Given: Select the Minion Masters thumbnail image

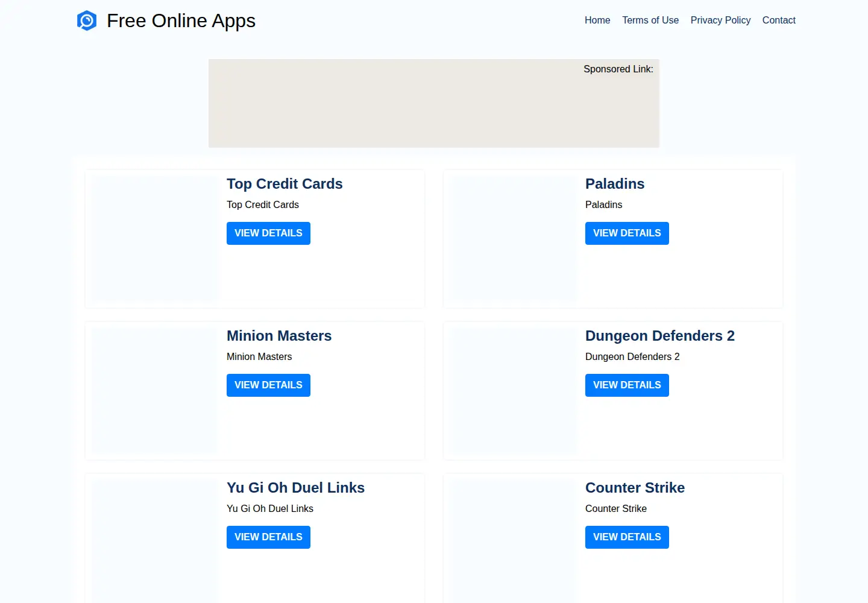Looking at the screenshot, I should coord(154,391).
